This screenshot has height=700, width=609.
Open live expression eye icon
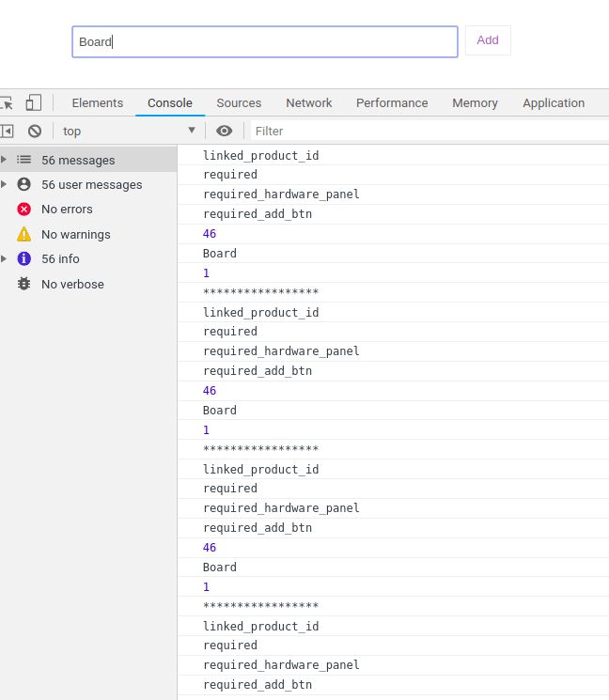[224, 131]
